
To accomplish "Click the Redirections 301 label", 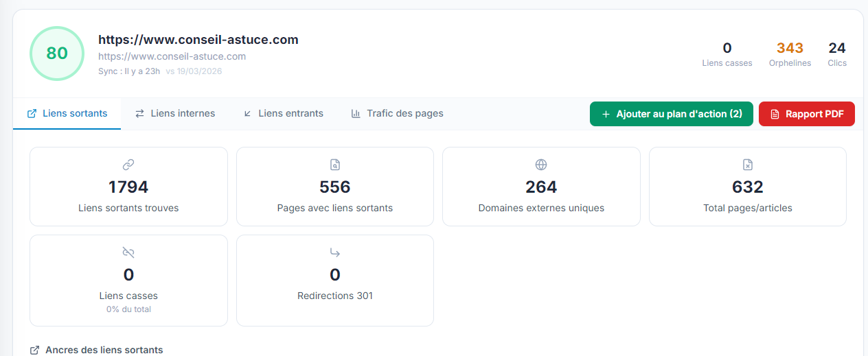I will [335, 296].
